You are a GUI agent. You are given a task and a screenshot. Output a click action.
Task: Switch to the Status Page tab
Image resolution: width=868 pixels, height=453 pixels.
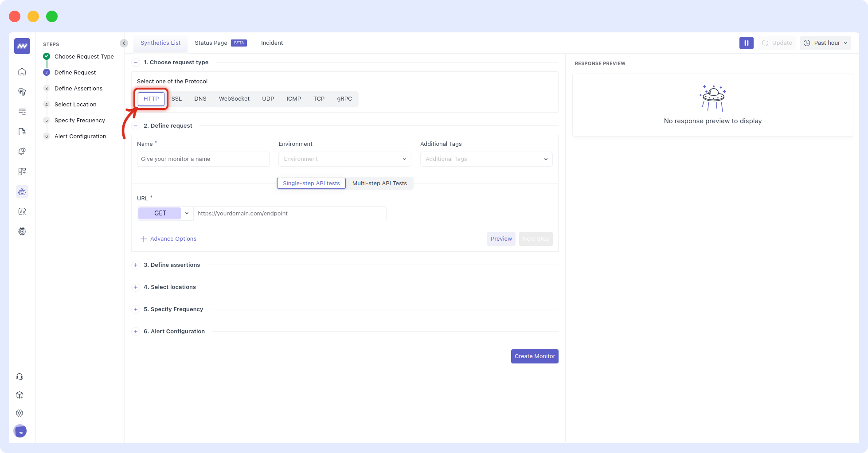[x=211, y=43]
